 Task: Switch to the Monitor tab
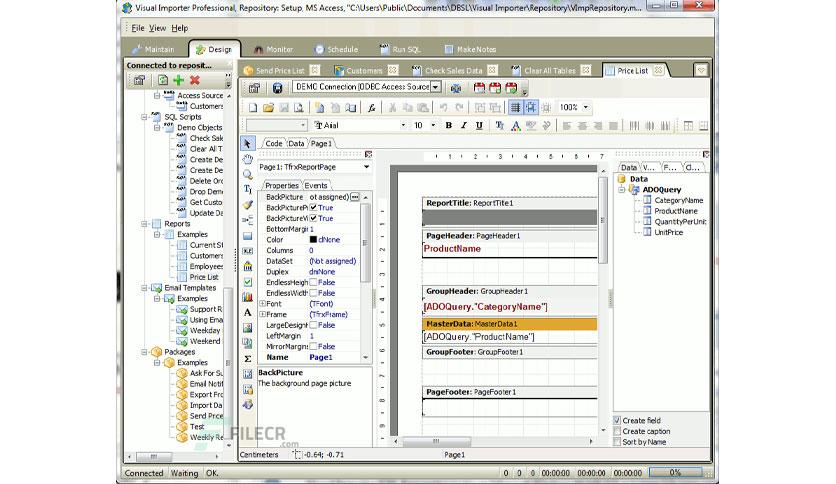(x=273, y=49)
